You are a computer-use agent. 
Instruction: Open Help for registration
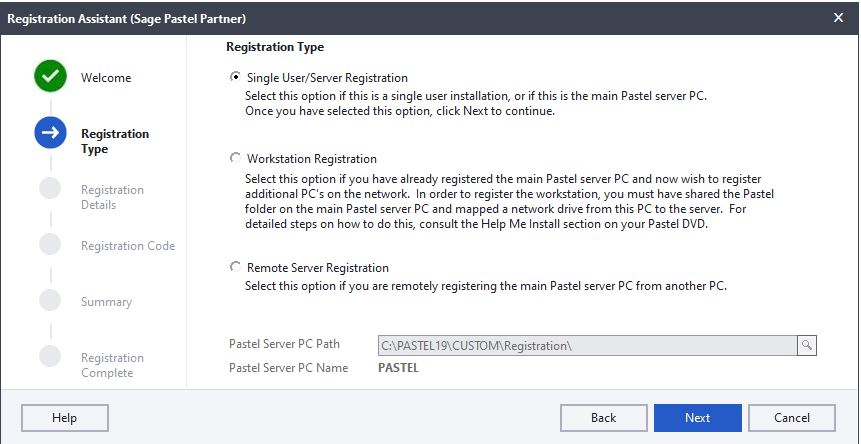[x=65, y=418]
